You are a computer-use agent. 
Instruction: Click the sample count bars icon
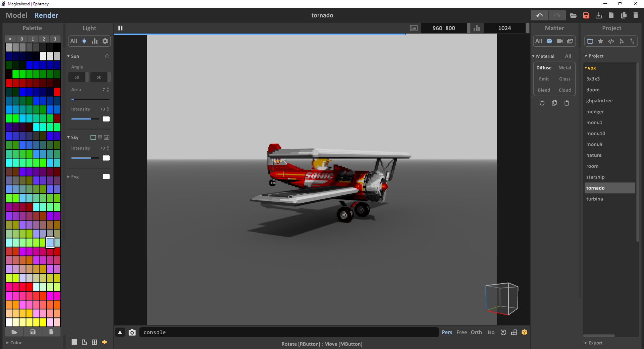(477, 28)
